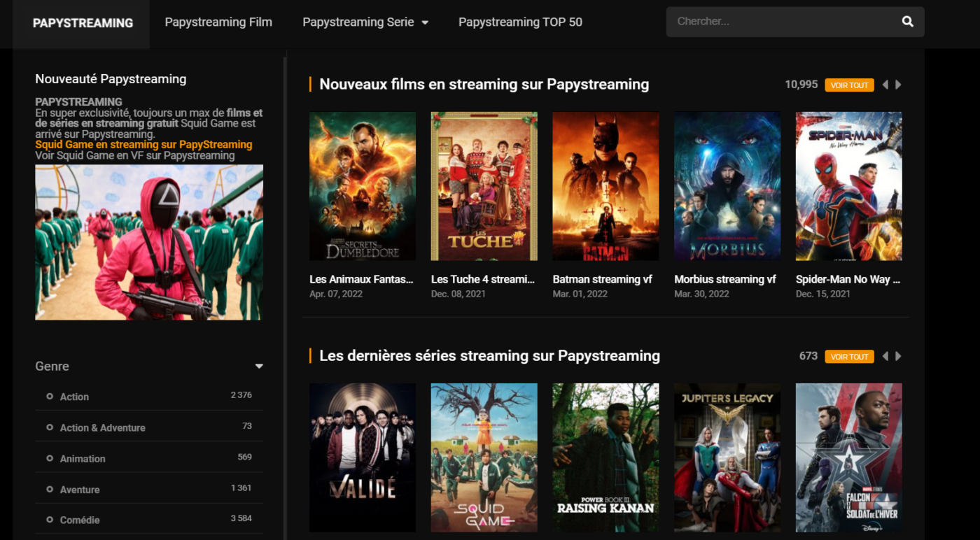This screenshot has width=980, height=540.
Task: Click the 'Mar. 01, 2022' date
Action: (580, 294)
